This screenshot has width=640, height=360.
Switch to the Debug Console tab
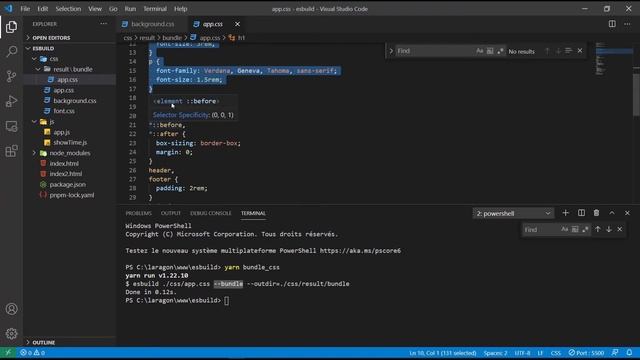pos(211,213)
